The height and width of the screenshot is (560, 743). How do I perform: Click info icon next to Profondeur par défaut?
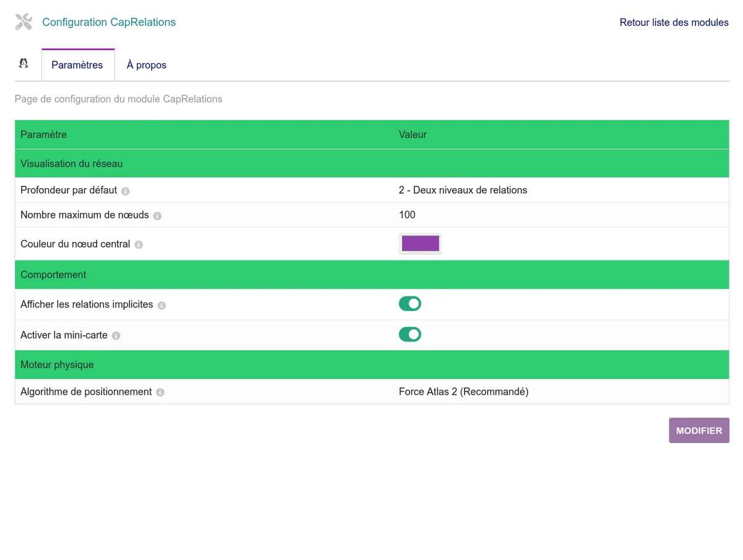pos(126,191)
